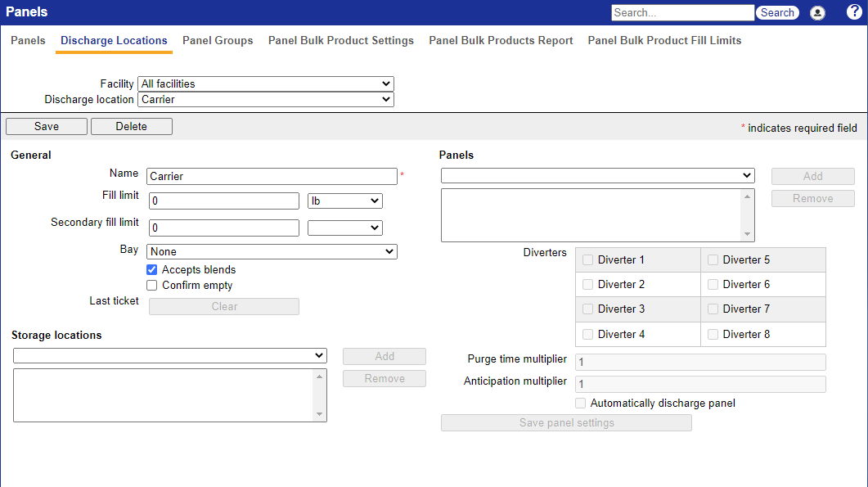This screenshot has width=868, height=487.
Task: Click the Save button
Action: (46, 126)
